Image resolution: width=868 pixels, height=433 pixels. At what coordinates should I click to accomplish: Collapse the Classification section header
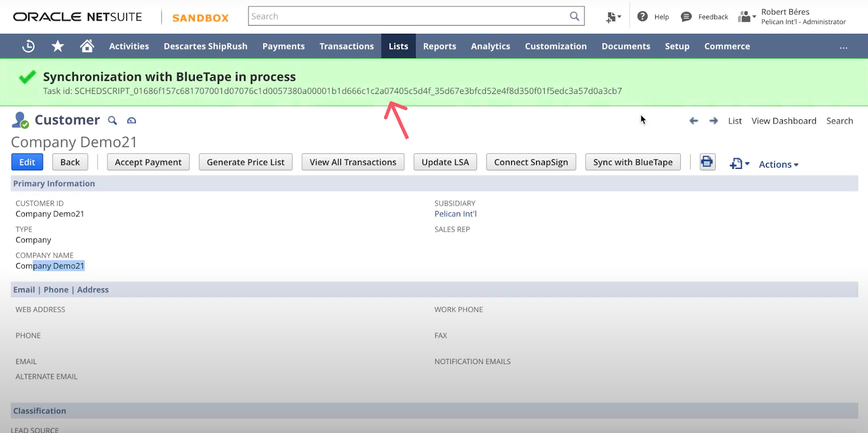coord(435,411)
